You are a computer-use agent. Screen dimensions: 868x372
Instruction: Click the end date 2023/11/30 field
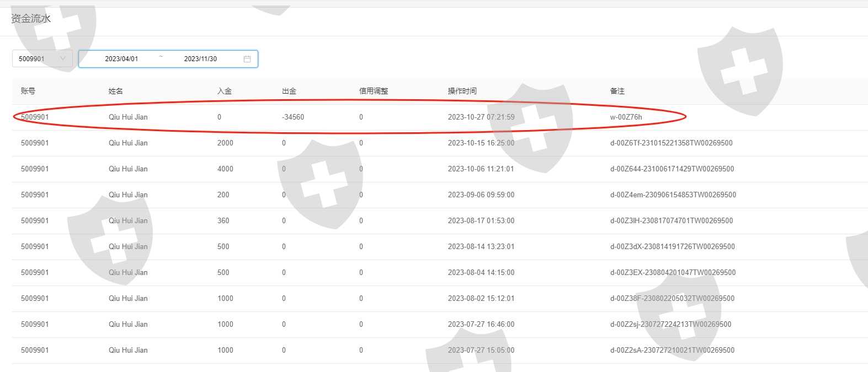200,59
